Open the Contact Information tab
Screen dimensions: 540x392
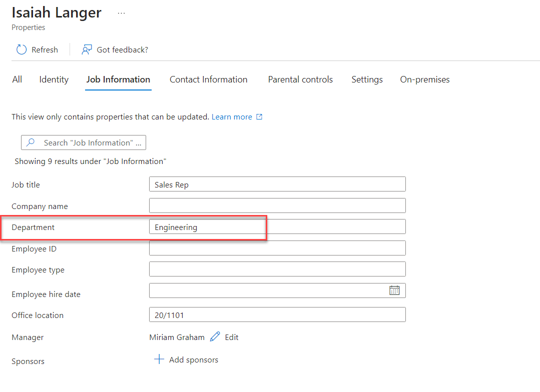[208, 79]
